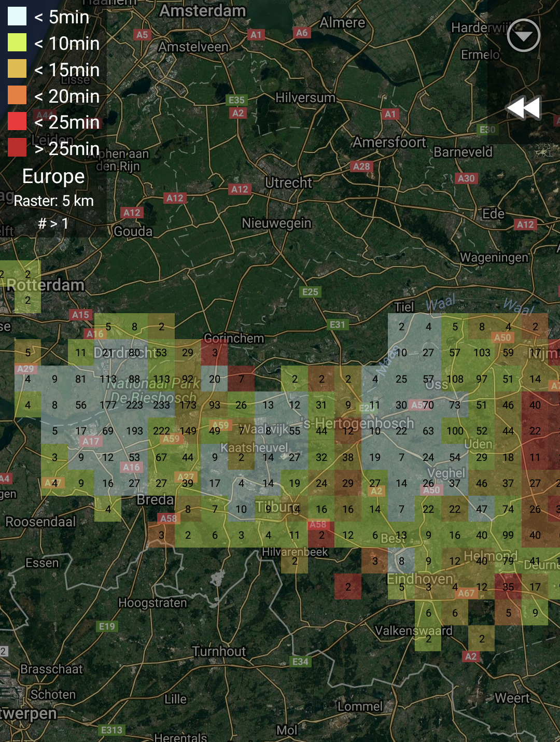
Task: Click the grid cell showing 233
Action: pos(161,404)
